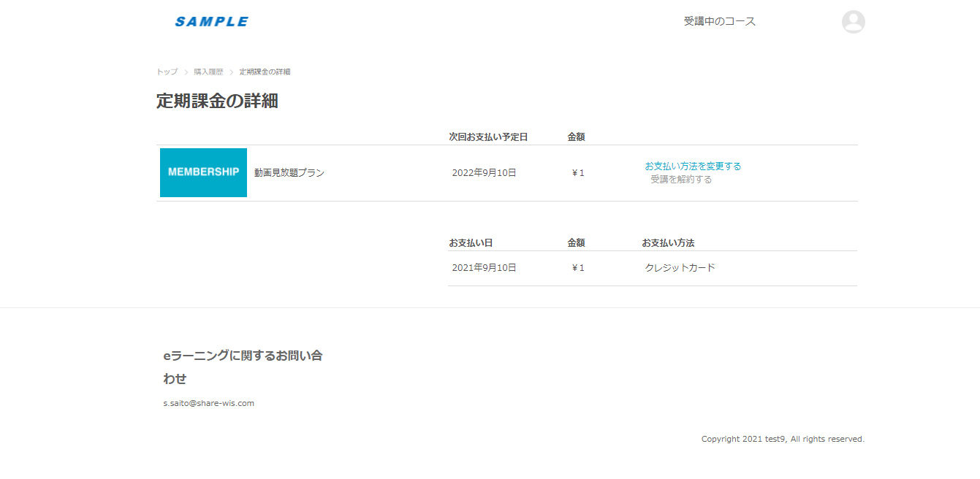980x479 pixels.
Task: Click the s.saito@share-wis.com email address
Action: tap(209, 403)
